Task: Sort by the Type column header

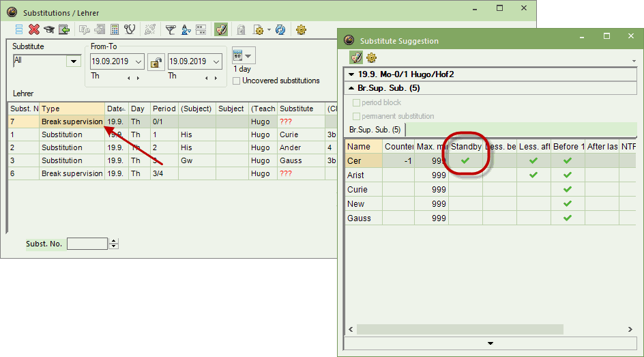Action: click(x=72, y=109)
